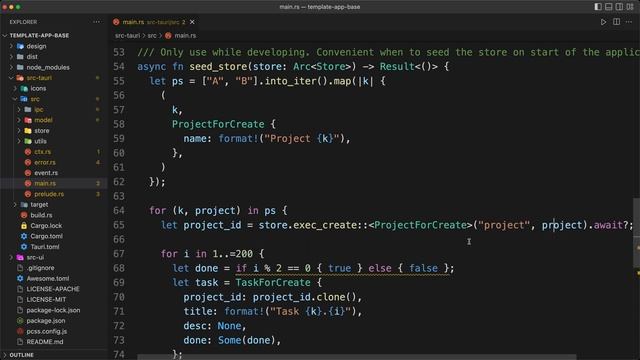
Task: Click the gear icon beside Tauri.toml
Action: tap(24, 247)
